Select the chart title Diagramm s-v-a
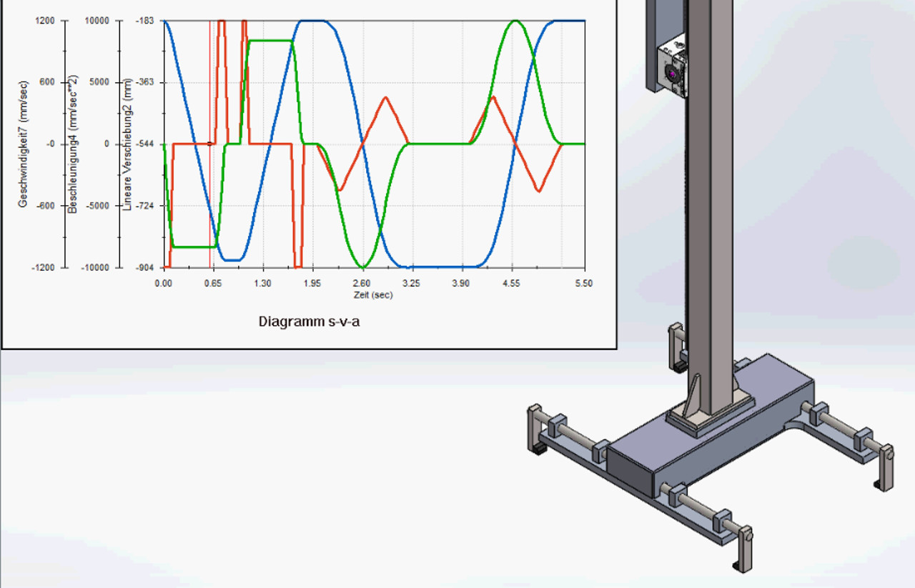 coord(309,322)
